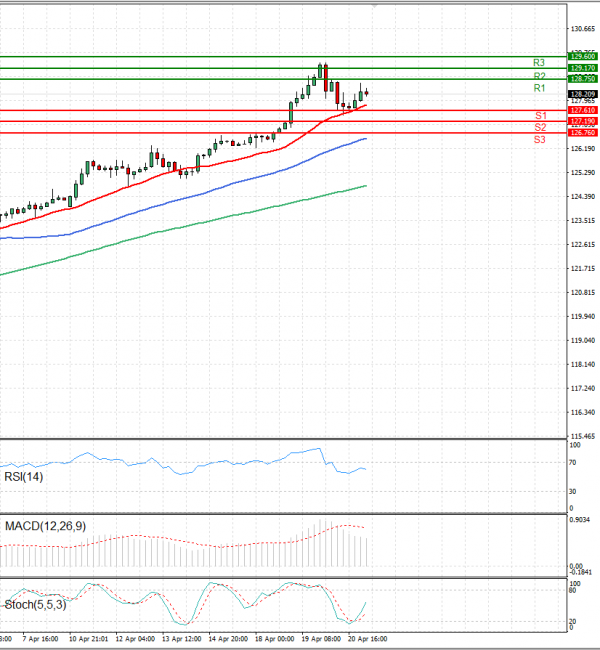Select the S1 support label
This screenshot has width=600, height=650.
click(539, 117)
